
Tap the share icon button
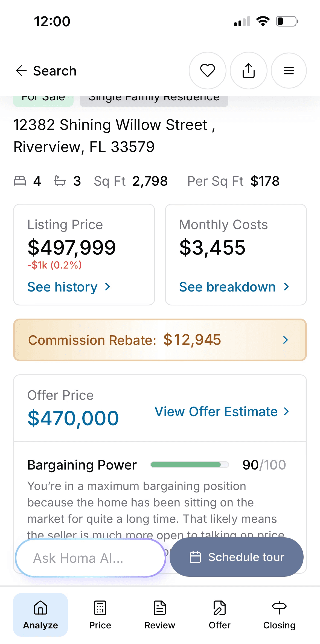point(248,71)
